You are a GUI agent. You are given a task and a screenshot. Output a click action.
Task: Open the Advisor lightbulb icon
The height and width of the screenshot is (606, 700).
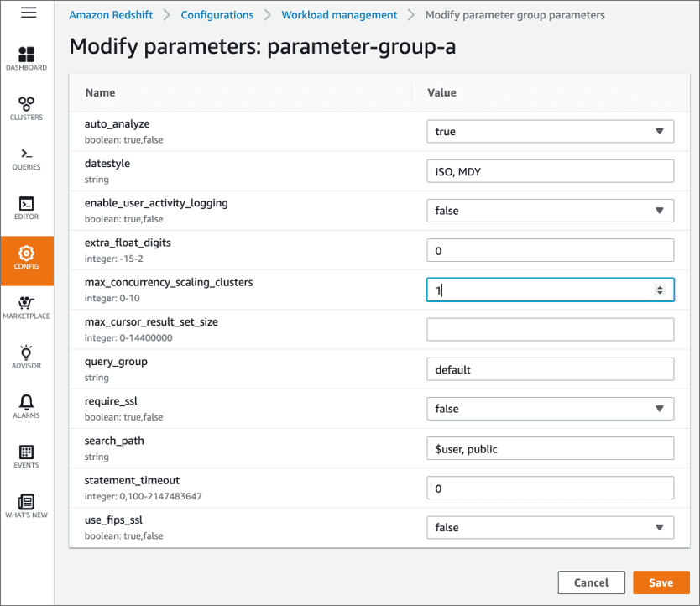[x=27, y=353]
